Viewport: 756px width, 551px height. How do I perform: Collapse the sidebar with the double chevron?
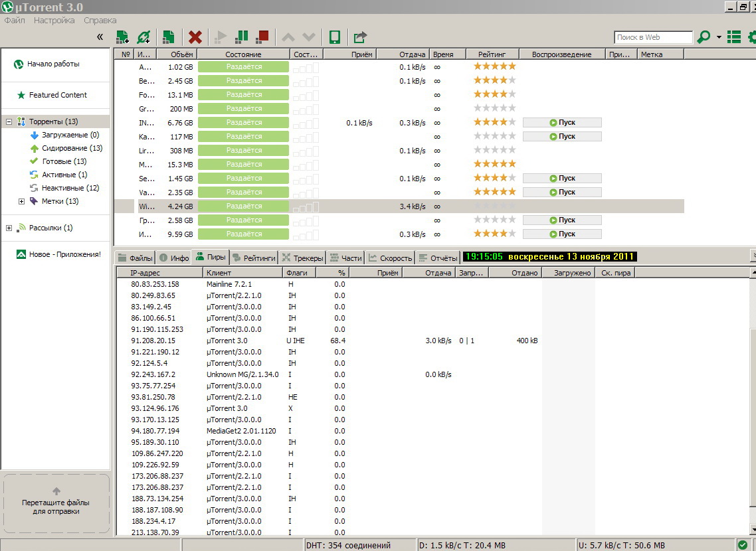click(x=100, y=37)
